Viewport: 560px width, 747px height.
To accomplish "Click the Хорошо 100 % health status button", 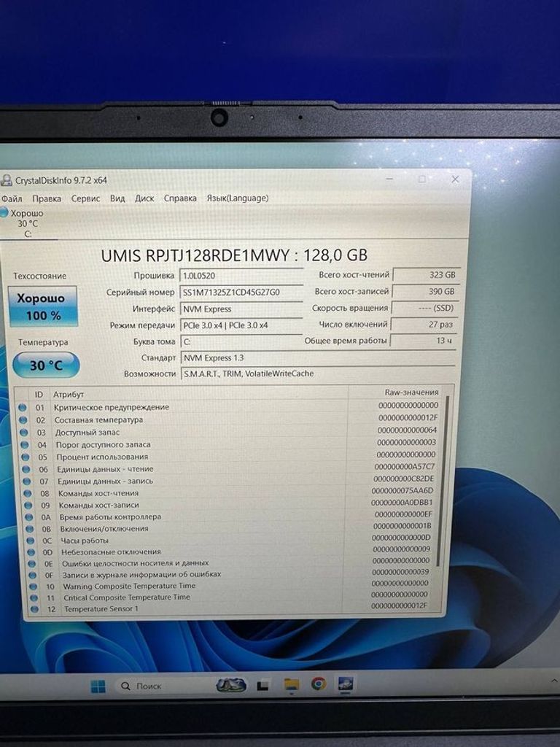I will (x=43, y=306).
